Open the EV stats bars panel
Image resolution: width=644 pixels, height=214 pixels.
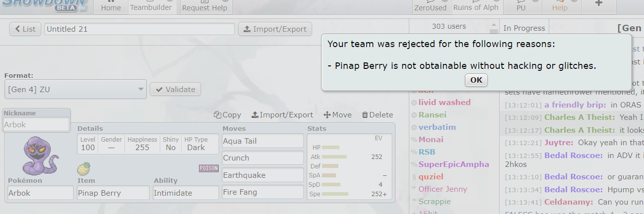(349, 166)
